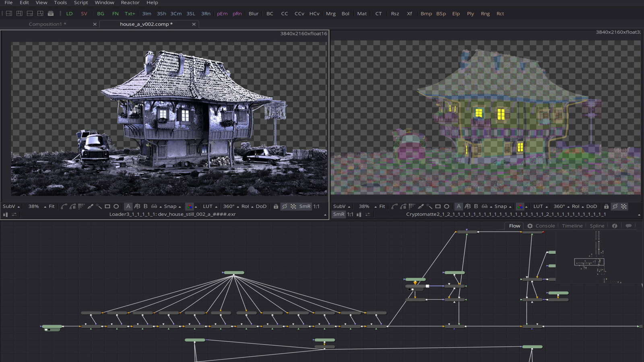Select the rectangle mask tool in the left viewer
The height and width of the screenshot is (362, 644).
tap(107, 206)
